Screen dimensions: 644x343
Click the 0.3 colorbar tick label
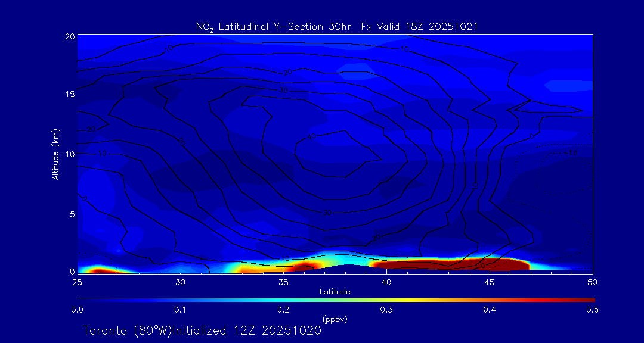pos(386,310)
